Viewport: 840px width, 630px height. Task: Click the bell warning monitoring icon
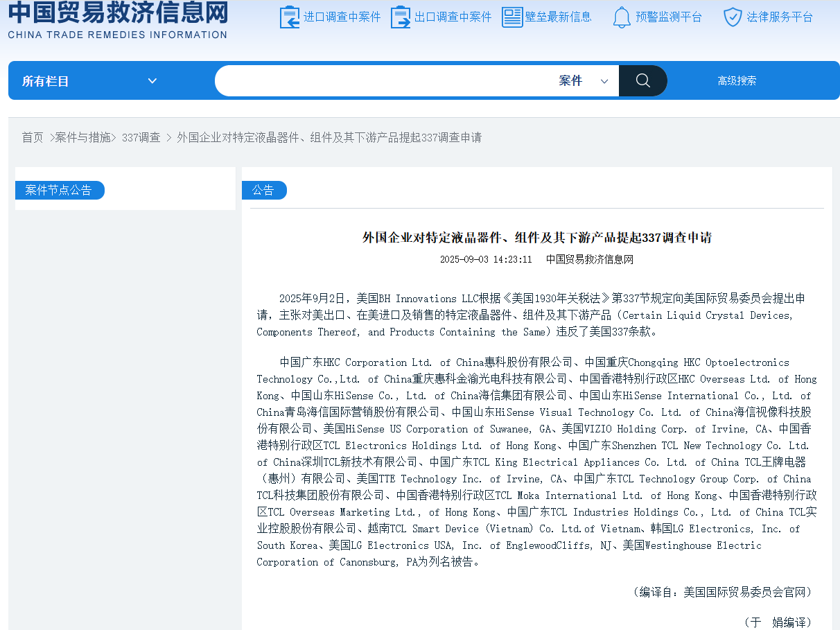pyautogui.click(x=622, y=17)
